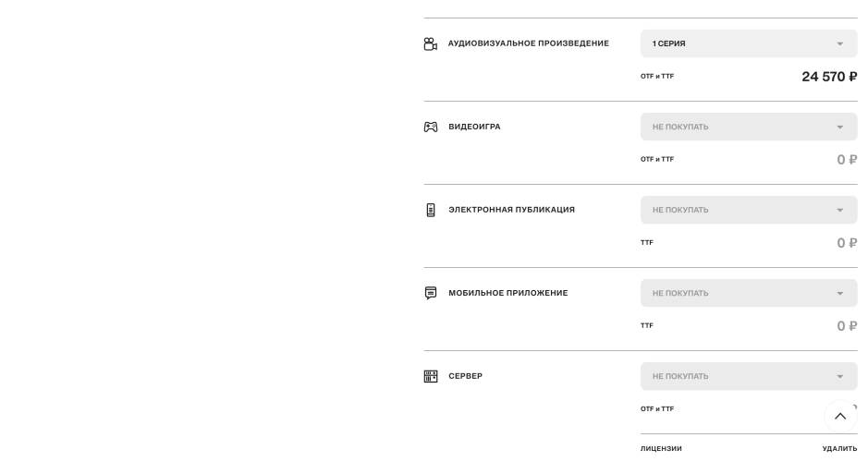Screen dimensions: 868x462
Task: Click the arrow of server license dropdown
Action: [x=839, y=376]
